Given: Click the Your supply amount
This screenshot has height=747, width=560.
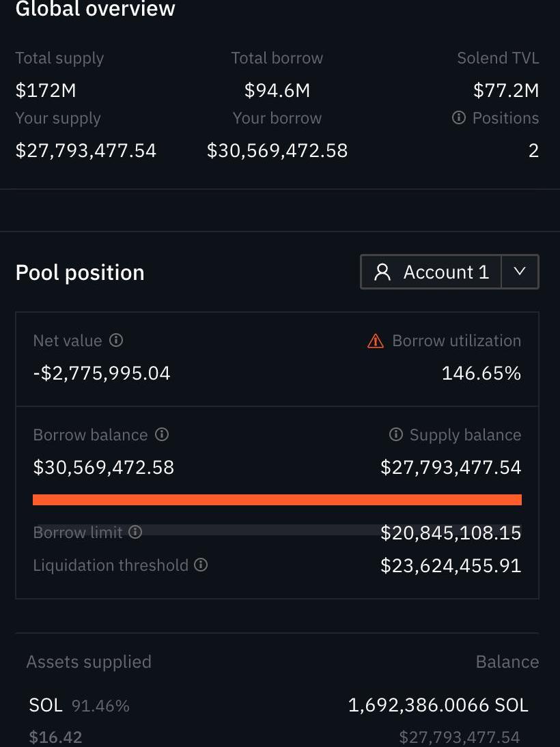Looking at the screenshot, I should click(86, 150).
